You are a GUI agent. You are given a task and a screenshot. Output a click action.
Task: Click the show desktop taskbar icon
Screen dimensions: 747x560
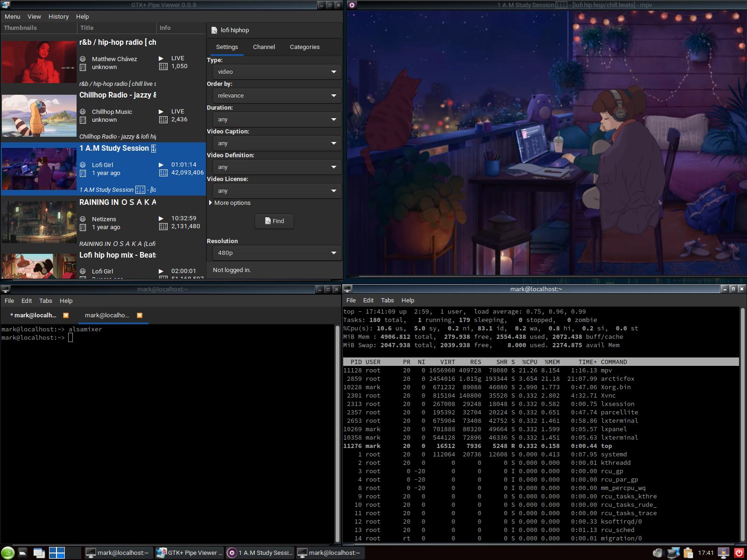[39, 553]
